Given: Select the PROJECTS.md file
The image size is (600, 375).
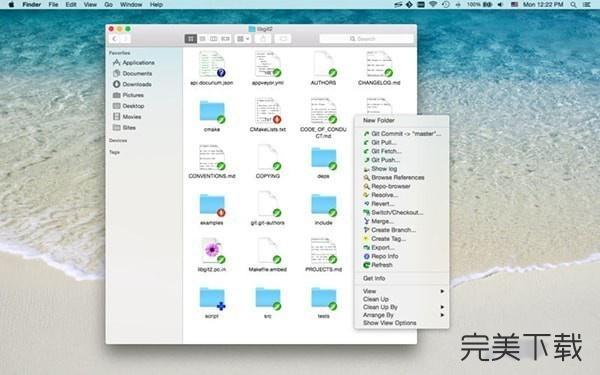Looking at the screenshot, I should click(x=324, y=251).
